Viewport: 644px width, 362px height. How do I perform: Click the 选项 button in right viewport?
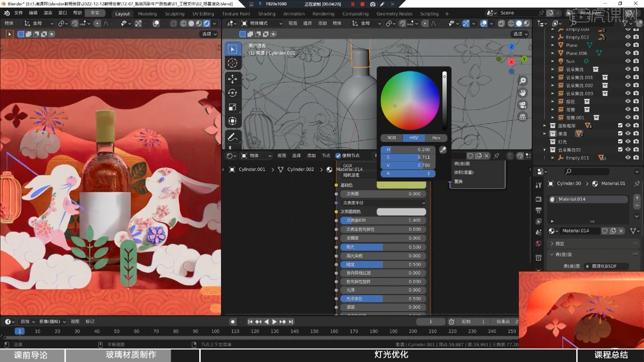[x=520, y=34]
